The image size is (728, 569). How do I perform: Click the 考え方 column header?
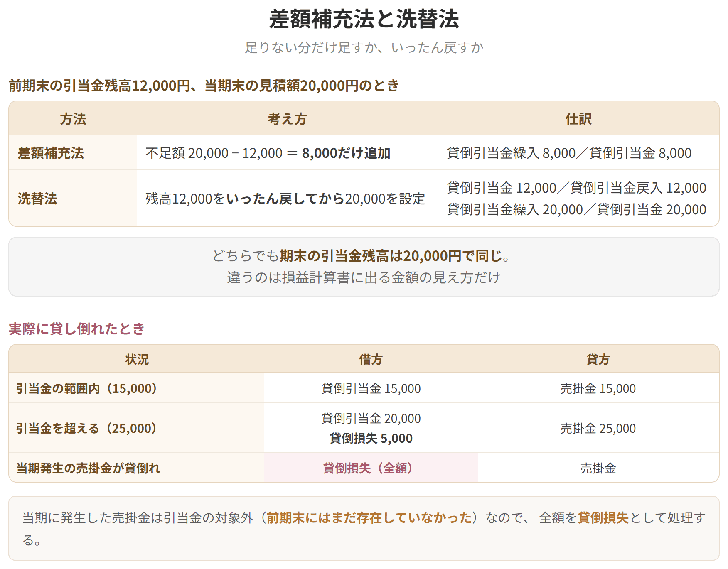pos(287,119)
